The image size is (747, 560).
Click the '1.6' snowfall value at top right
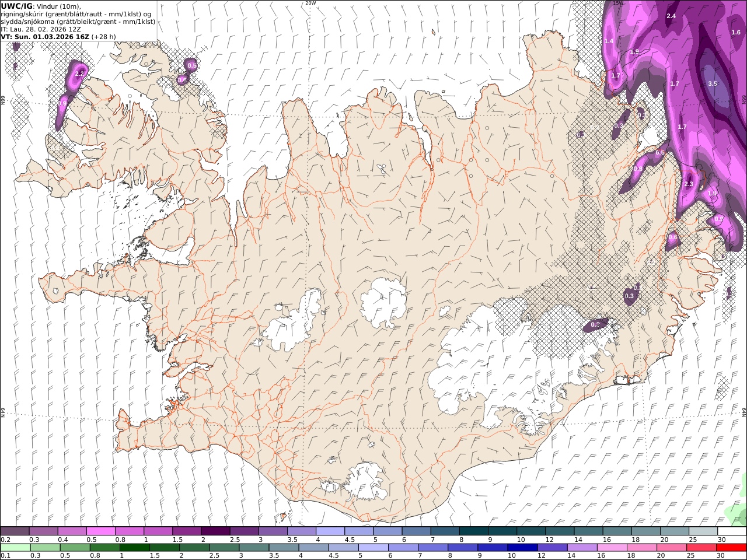coord(736,32)
